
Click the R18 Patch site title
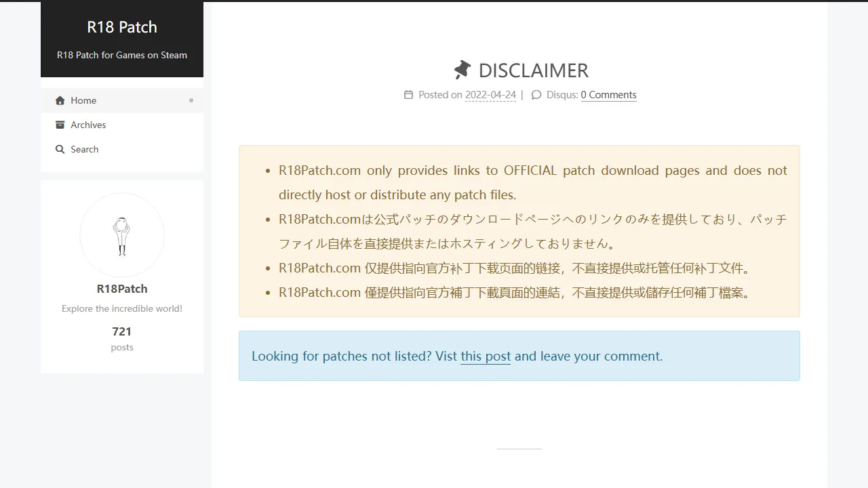pyautogui.click(x=122, y=27)
